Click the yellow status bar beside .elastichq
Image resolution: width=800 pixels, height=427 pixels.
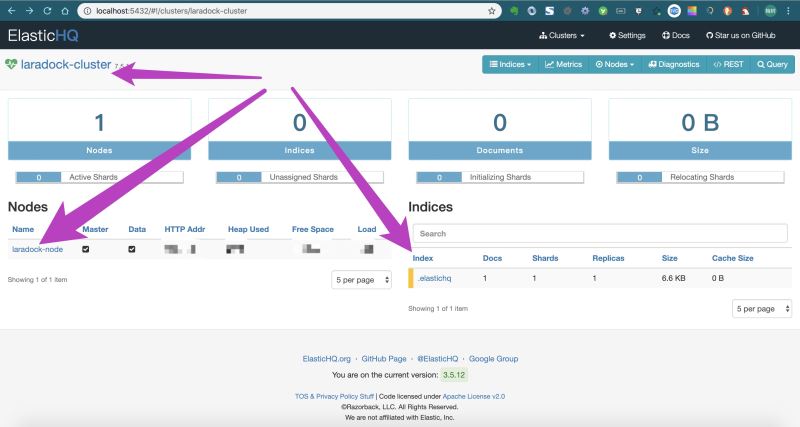[411, 278]
